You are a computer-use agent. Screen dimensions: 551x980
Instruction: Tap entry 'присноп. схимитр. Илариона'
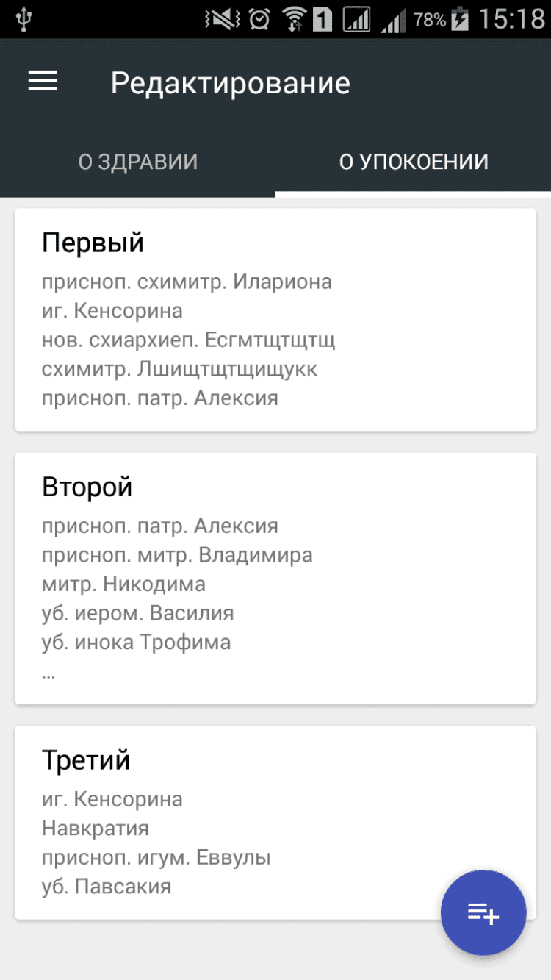[x=187, y=282]
